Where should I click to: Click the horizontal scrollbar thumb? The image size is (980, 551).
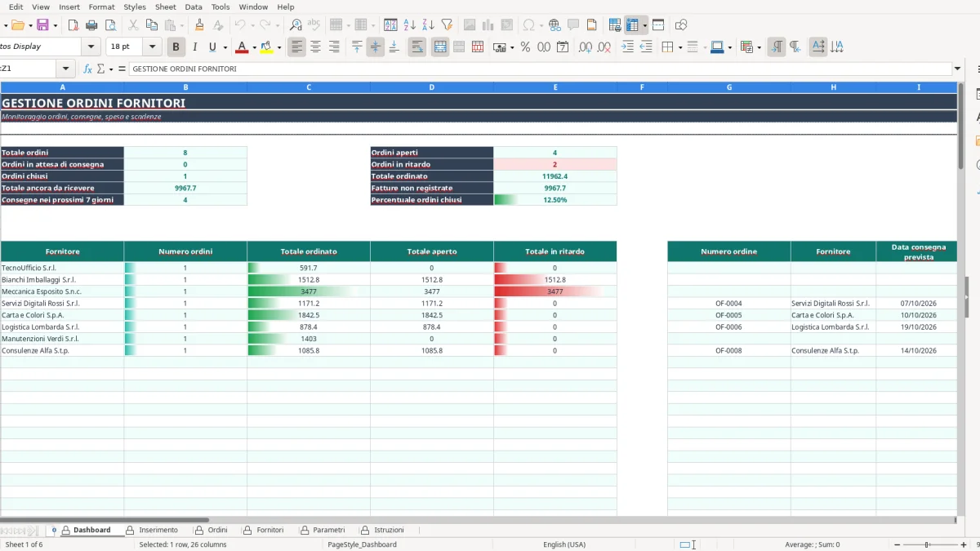point(105,519)
